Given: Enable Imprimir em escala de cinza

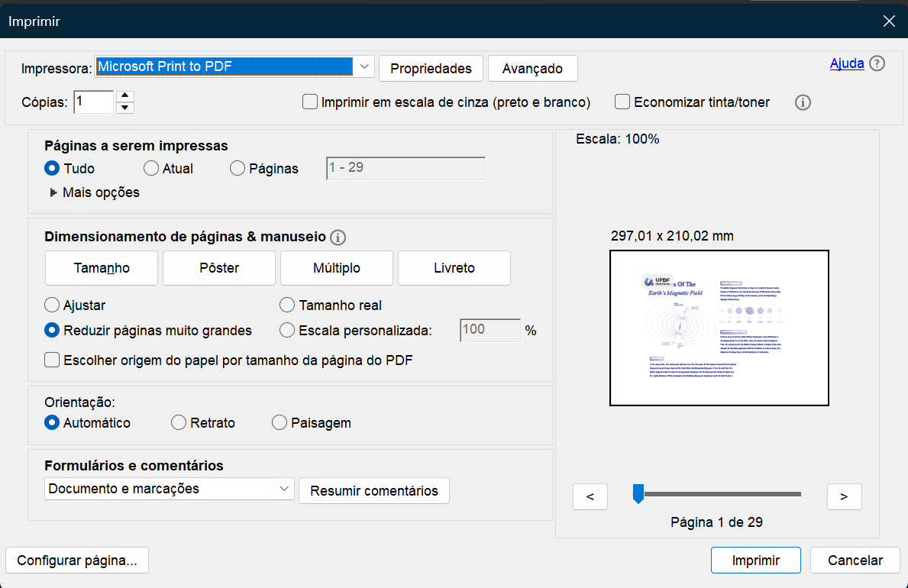Looking at the screenshot, I should coord(310,102).
